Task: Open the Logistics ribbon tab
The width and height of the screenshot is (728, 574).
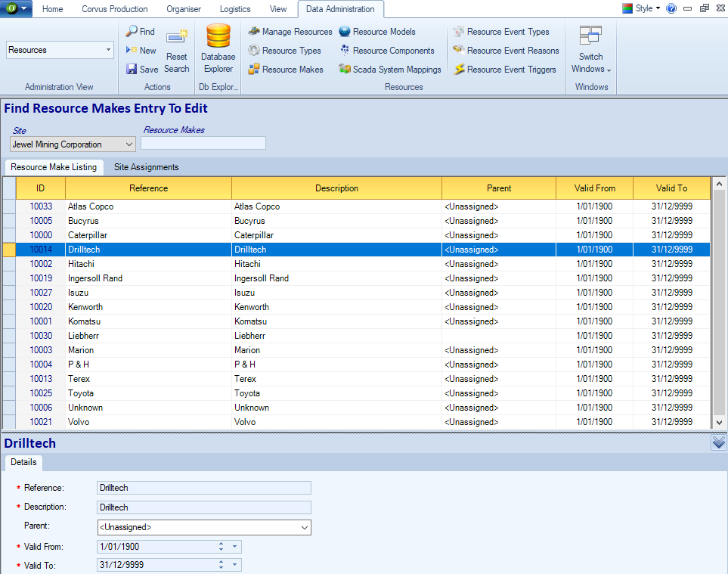Action: (235, 9)
